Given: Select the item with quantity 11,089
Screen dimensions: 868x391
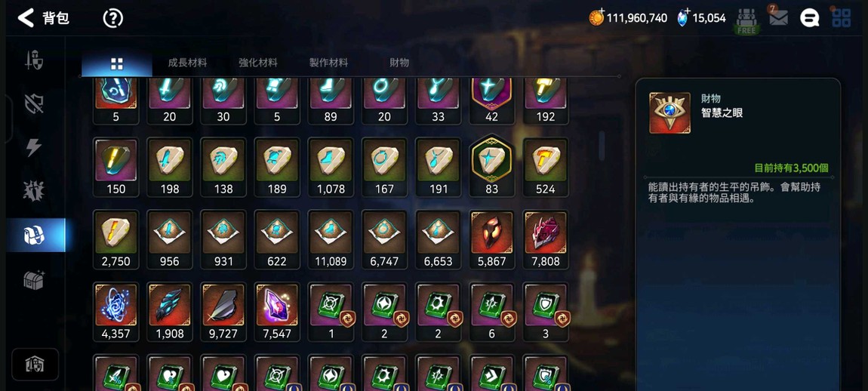Looking at the screenshot, I should (x=331, y=239).
